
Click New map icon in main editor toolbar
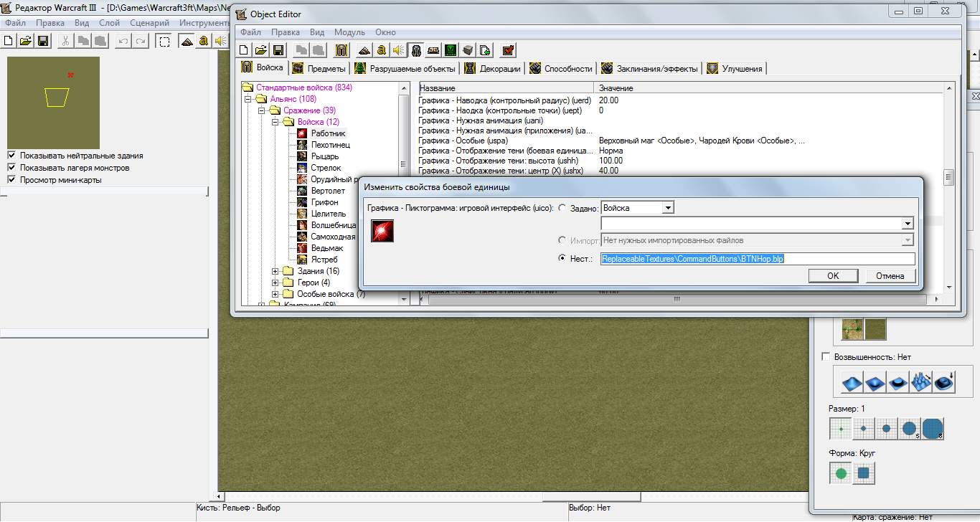9,41
